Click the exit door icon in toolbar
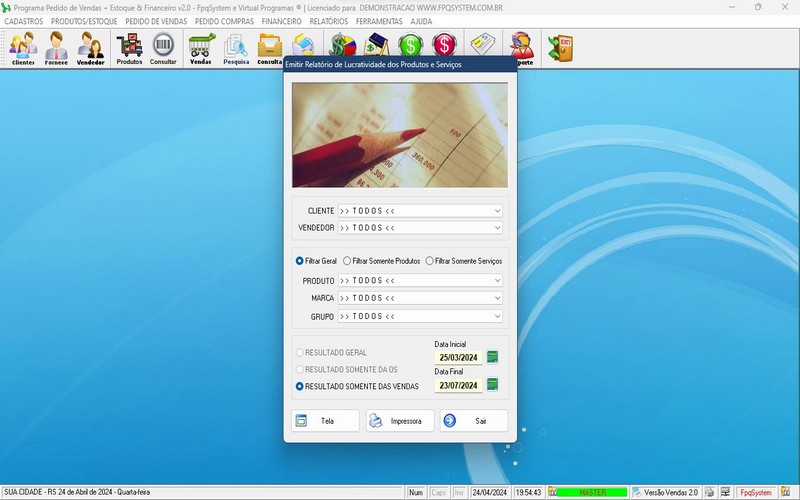The image size is (800, 500). tap(560, 46)
